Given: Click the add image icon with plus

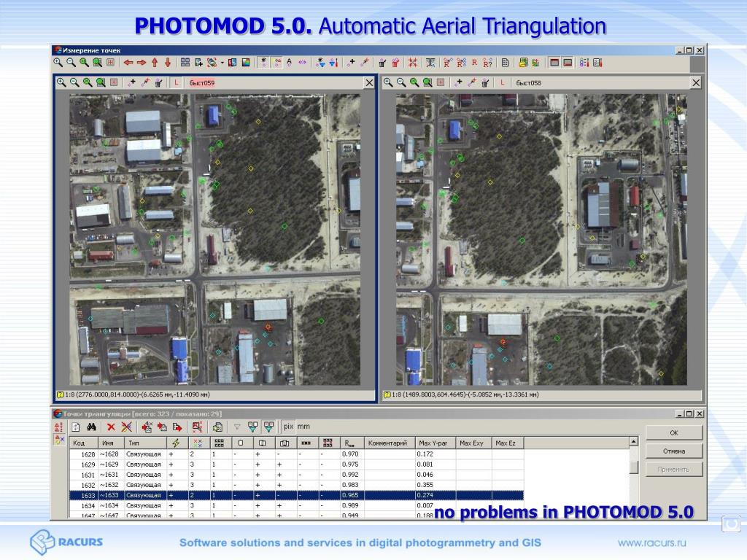Looking at the screenshot, I should point(198,63).
